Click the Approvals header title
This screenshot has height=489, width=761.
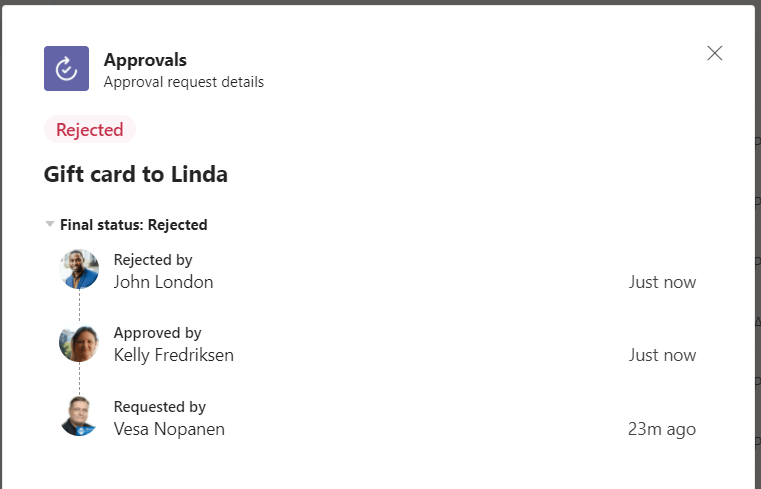[x=145, y=60]
